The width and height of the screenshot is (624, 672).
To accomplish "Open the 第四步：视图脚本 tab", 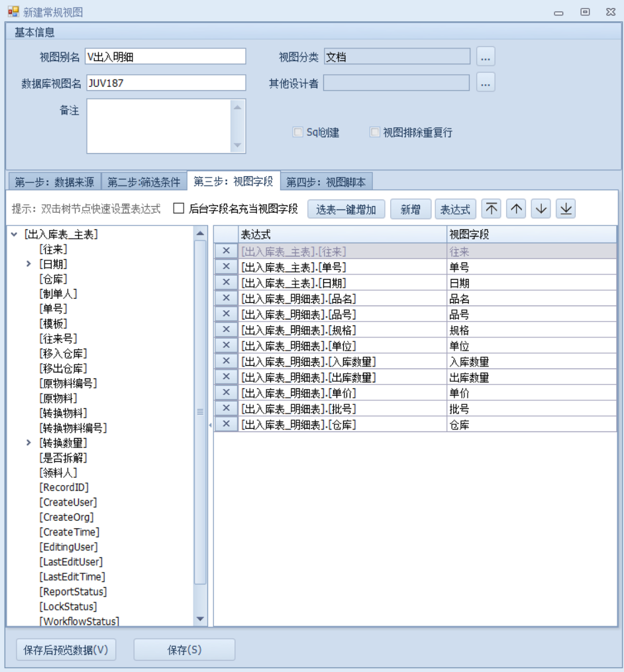I will (326, 182).
